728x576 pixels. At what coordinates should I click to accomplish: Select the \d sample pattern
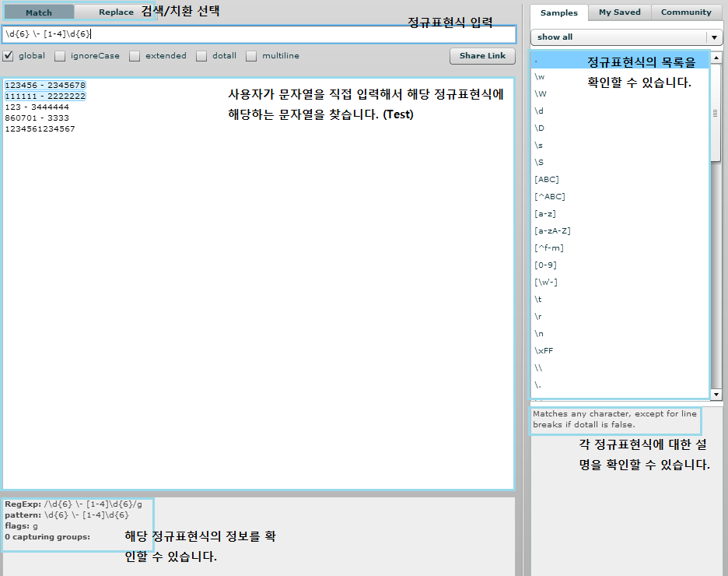click(539, 111)
